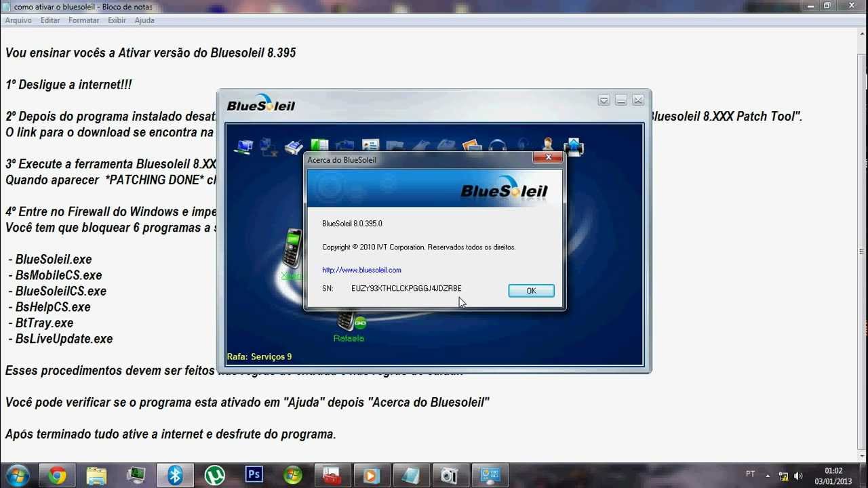Click the '1º Desligue a internet!!!' line
This screenshot has height=488, width=868.
point(68,85)
